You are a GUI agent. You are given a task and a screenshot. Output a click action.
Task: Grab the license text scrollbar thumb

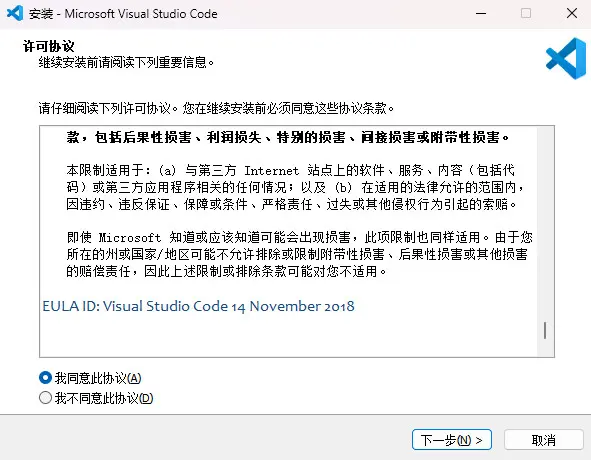point(545,331)
